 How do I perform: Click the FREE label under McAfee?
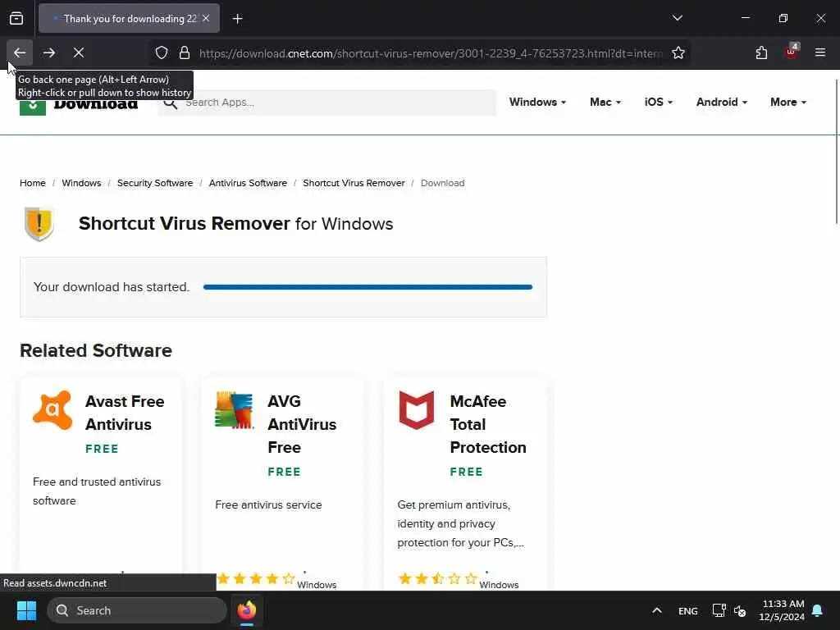(x=466, y=472)
